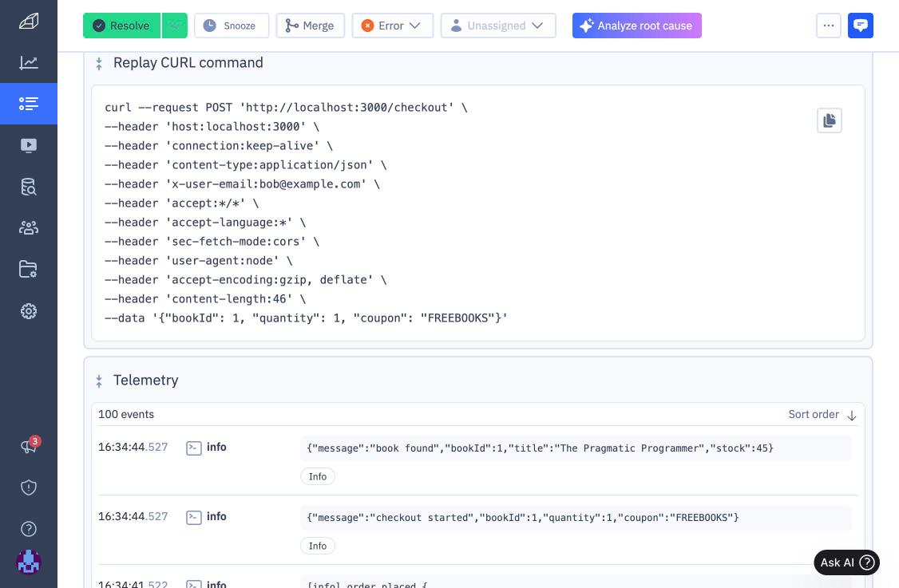Collapse the Replay CURL command section
The image size is (899, 588).
pos(99,63)
